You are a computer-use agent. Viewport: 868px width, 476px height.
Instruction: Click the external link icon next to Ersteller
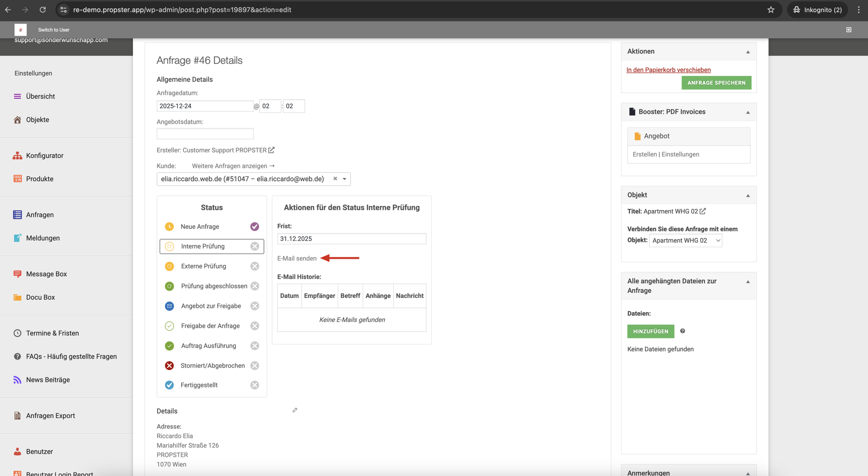(x=271, y=150)
